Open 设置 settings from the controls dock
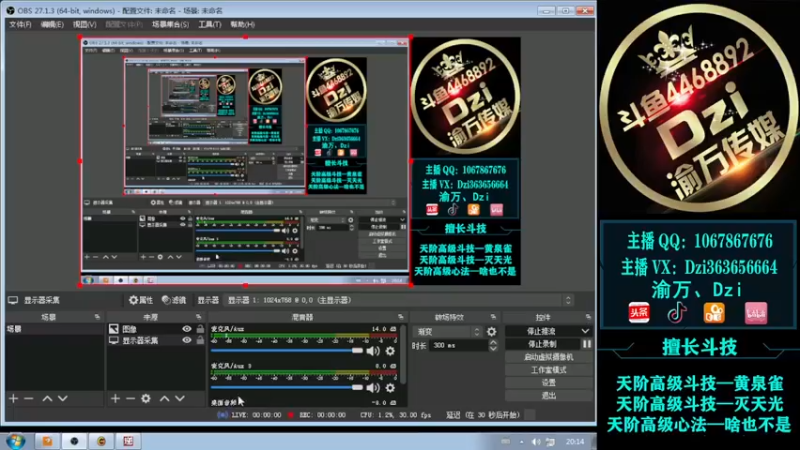 (x=549, y=383)
